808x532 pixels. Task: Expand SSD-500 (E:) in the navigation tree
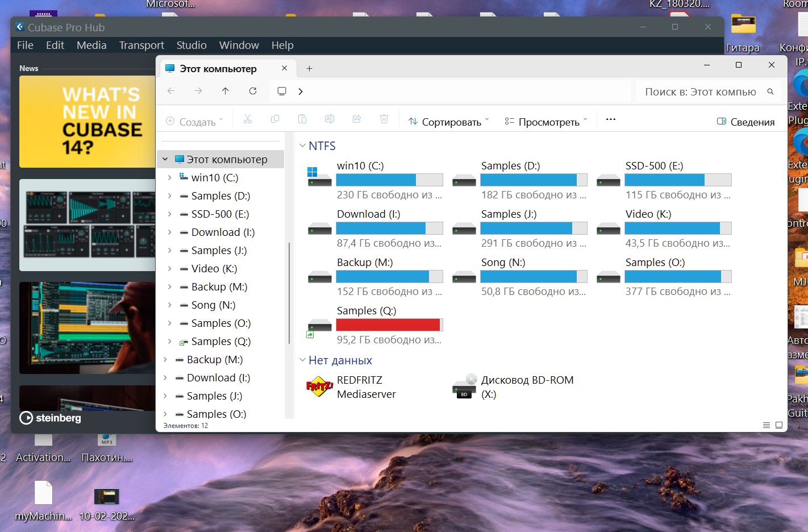pyautogui.click(x=170, y=214)
